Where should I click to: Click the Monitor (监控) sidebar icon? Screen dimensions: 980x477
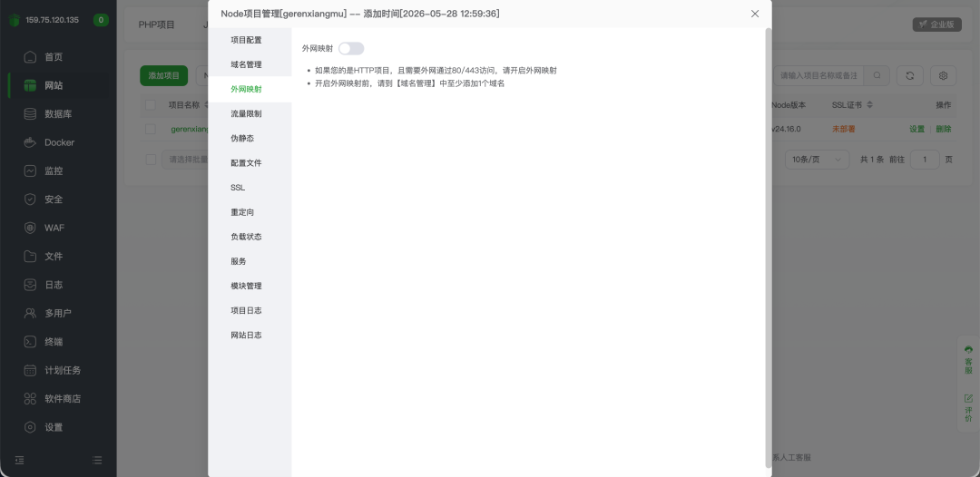[30, 170]
